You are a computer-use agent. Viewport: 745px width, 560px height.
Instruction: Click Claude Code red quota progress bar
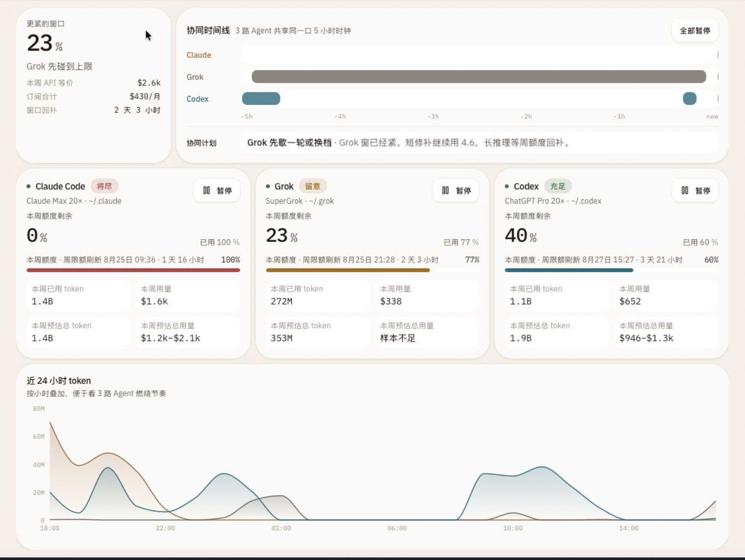133,270
